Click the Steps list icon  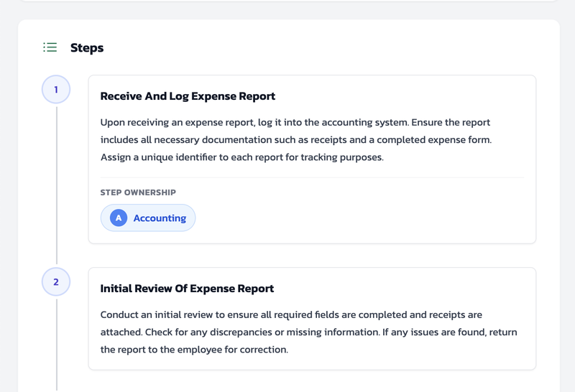(50, 47)
